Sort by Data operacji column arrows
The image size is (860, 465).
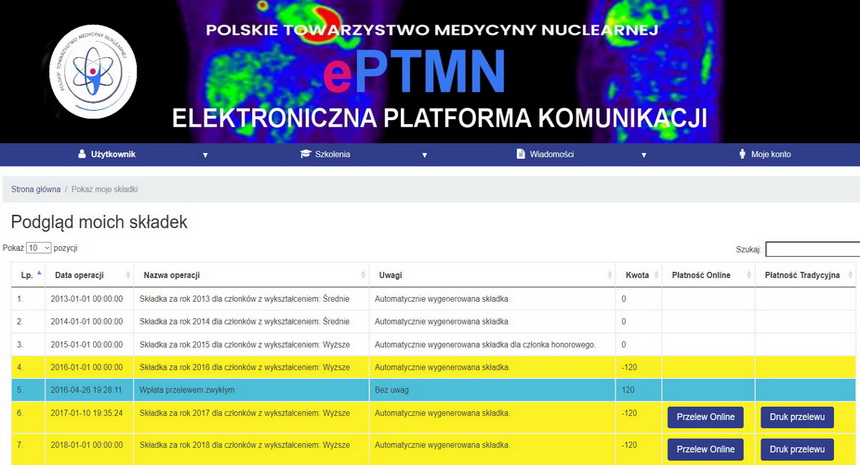128,275
